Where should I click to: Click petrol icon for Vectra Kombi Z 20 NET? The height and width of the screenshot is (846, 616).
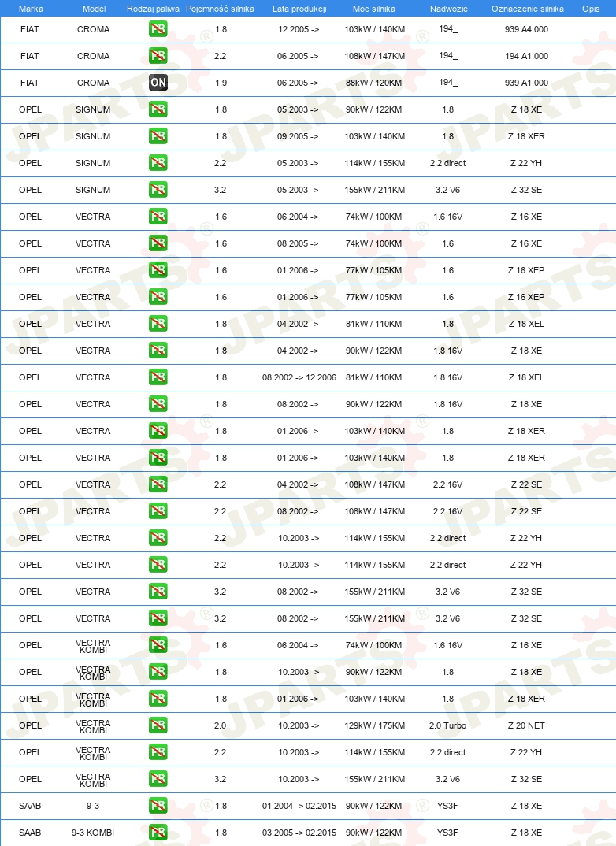point(158,725)
